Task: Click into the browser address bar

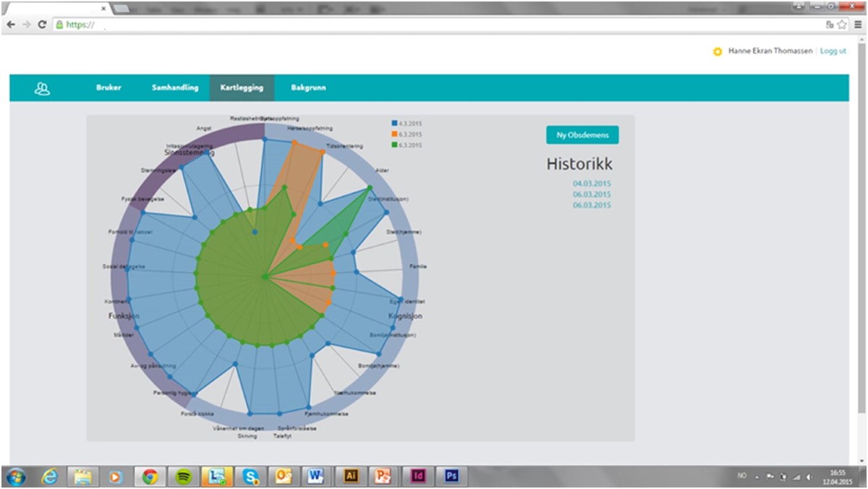Action: point(434,25)
